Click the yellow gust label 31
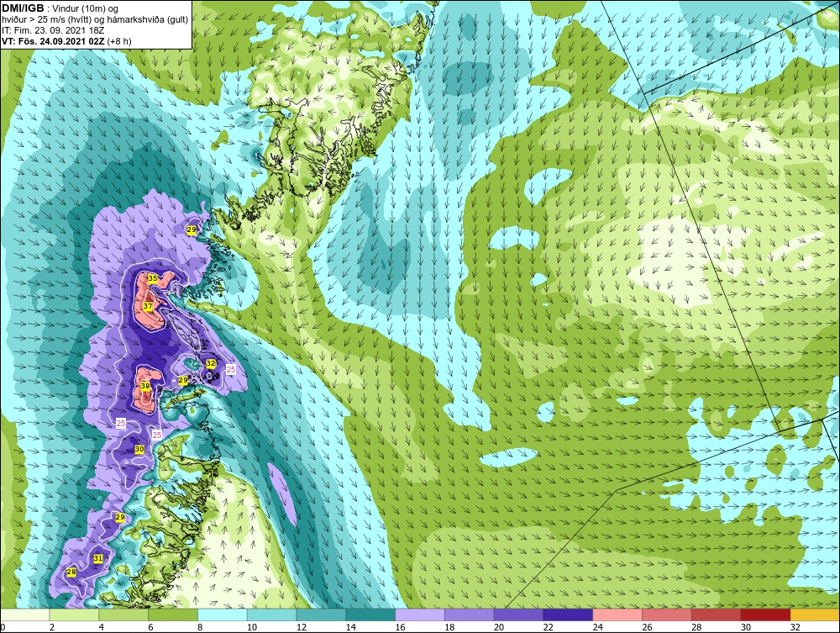Viewport: 840px width, 633px height. (x=98, y=558)
